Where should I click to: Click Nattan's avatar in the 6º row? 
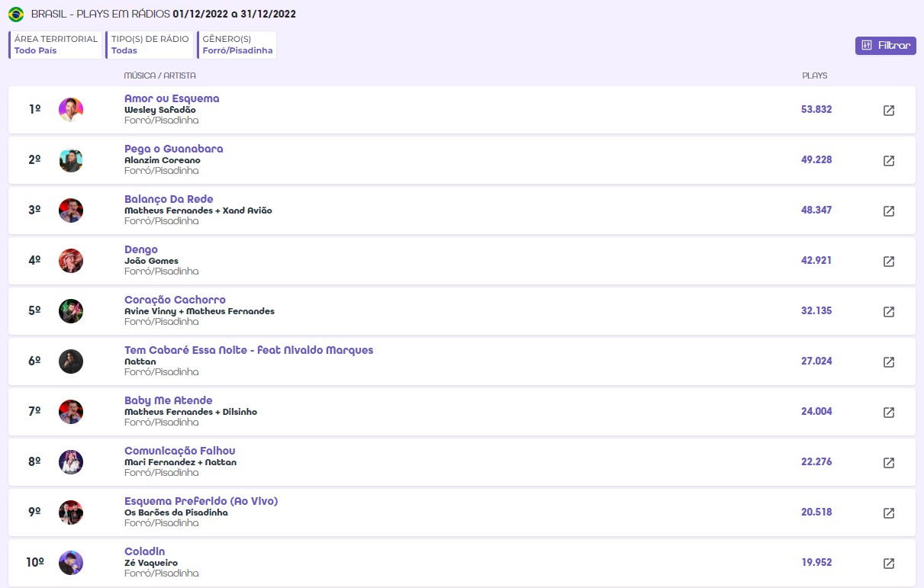(x=71, y=361)
